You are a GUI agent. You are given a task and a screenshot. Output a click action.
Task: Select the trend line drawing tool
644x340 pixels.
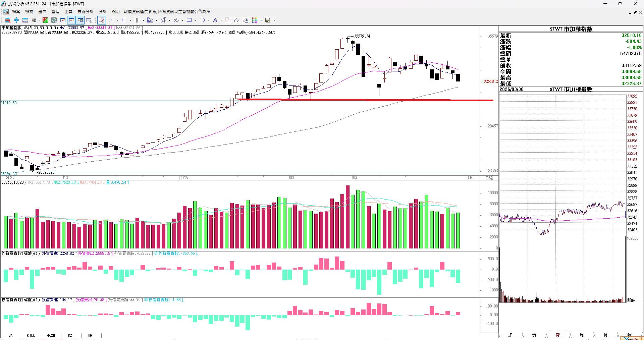(x=111, y=20)
